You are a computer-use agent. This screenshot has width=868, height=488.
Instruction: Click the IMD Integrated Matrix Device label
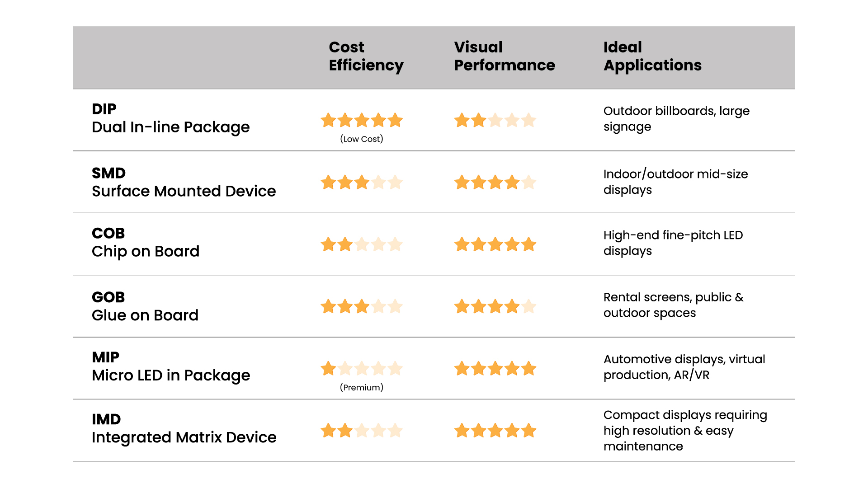click(x=184, y=429)
